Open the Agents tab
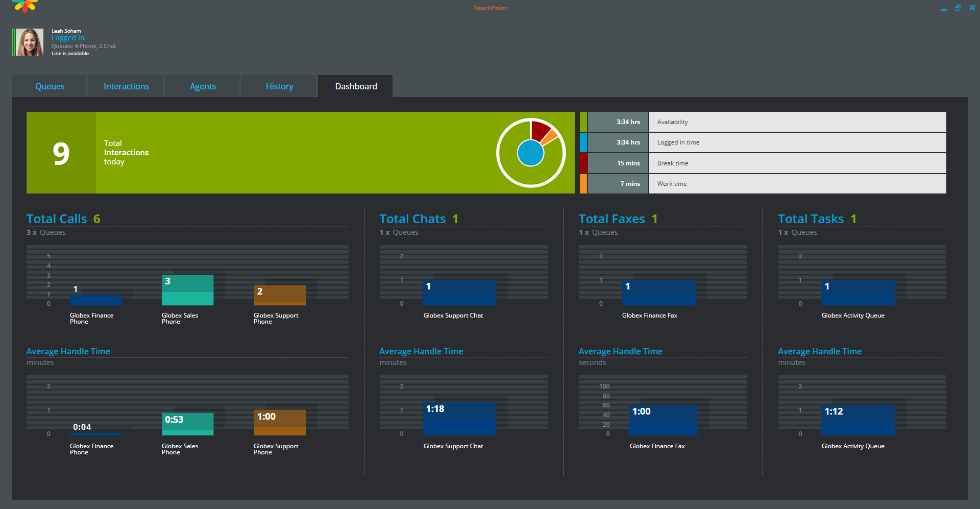980x509 pixels. tap(203, 86)
